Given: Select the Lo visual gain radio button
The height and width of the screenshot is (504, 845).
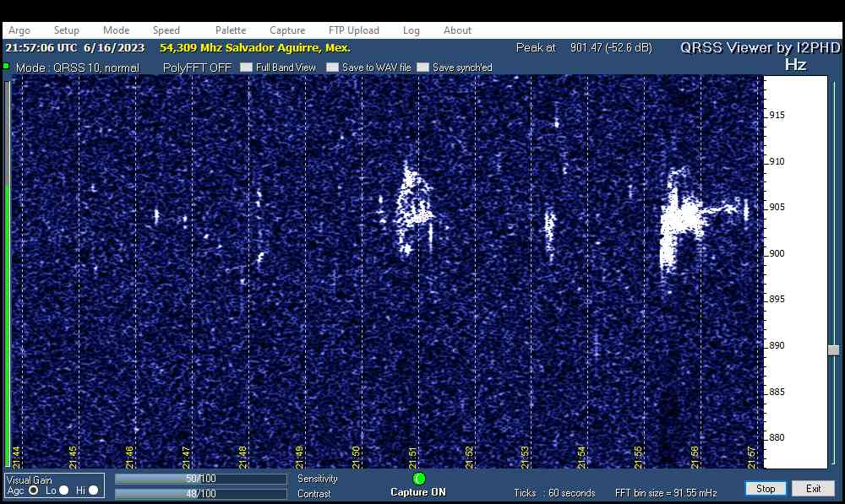Looking at the screenshot, I should pos(63,490).
